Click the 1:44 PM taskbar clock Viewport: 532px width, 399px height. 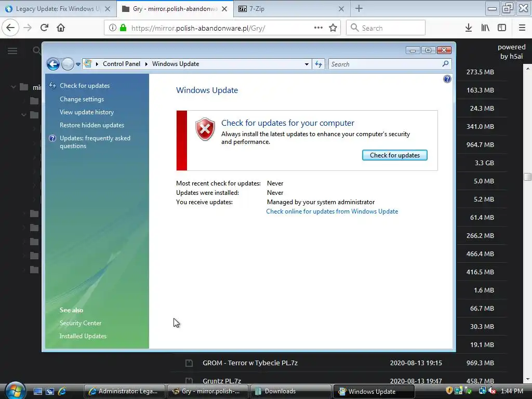pyautogui.click(x=512, y=391)
